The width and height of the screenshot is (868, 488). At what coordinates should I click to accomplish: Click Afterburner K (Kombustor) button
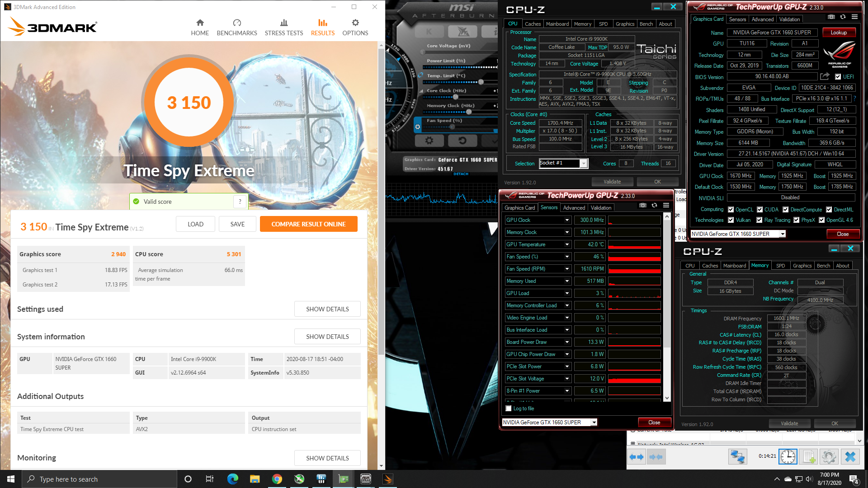pyautogui.click(x=429, y=32)
